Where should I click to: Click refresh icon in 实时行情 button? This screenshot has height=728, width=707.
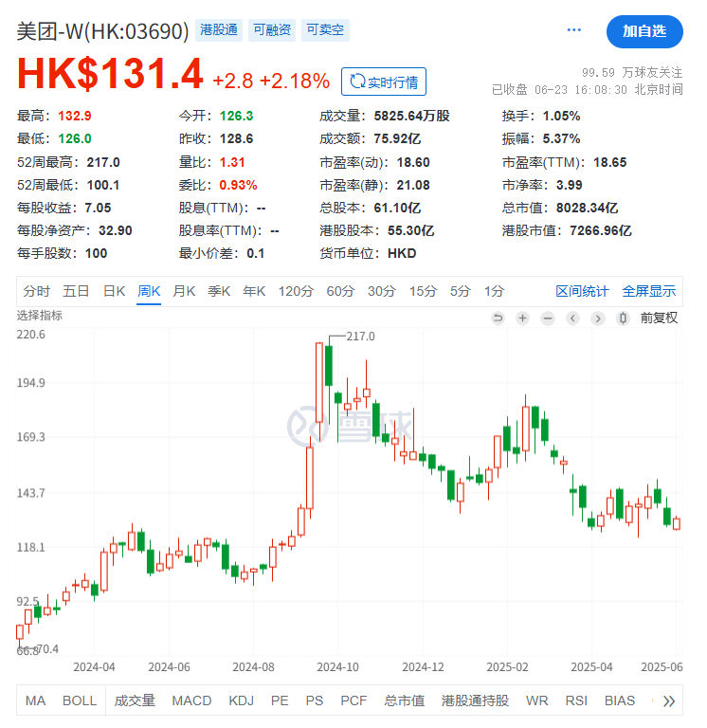357,82
